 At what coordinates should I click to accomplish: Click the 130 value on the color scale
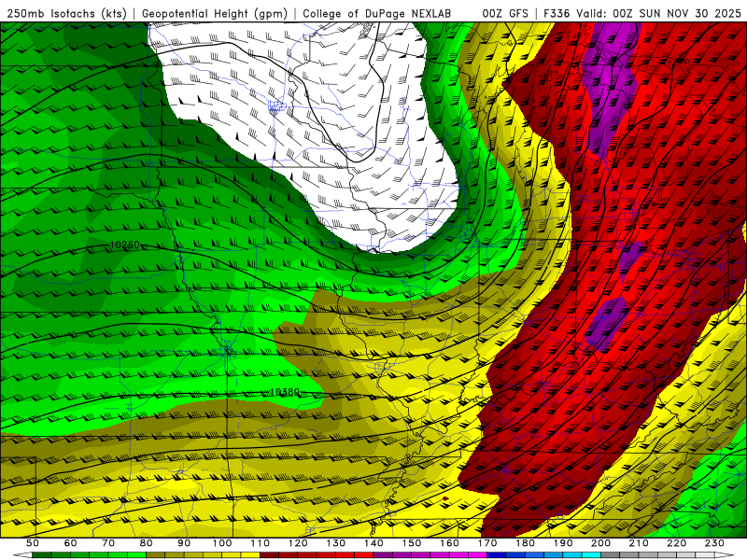(336, 543)
